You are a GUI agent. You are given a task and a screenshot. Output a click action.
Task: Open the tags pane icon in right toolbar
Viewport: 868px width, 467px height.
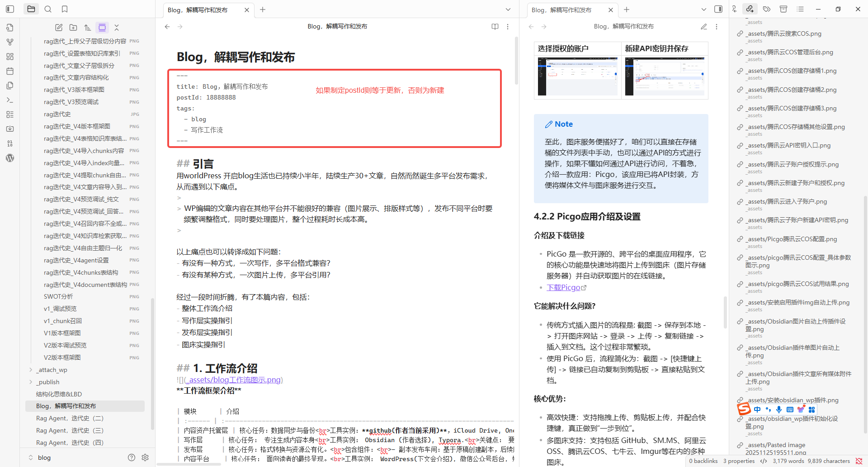tap(766, 9)
